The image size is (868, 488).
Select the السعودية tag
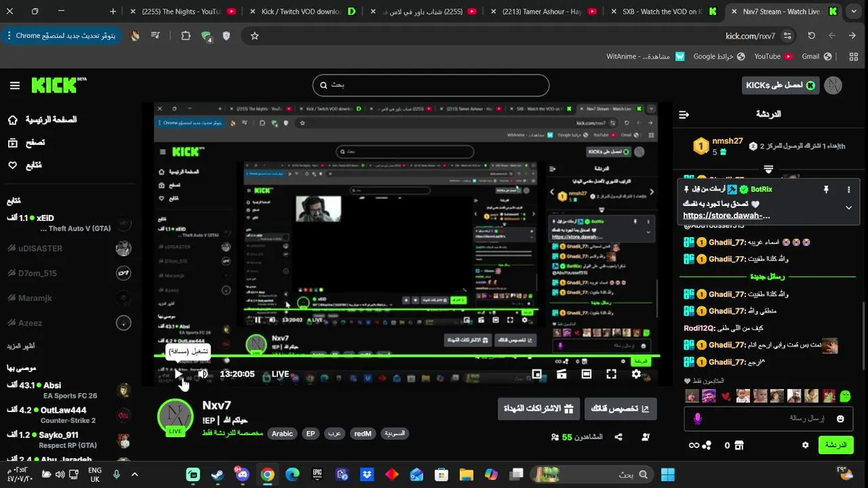click(x=395, y=434)
